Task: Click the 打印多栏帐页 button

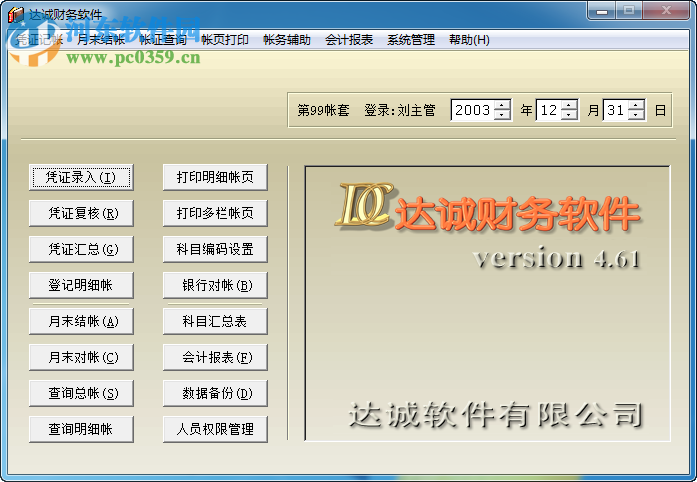Action: pyautogui.click(x=215, y=213)
